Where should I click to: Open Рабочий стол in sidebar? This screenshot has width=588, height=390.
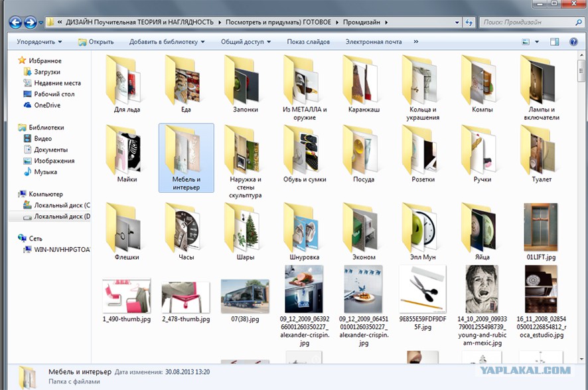49,94
